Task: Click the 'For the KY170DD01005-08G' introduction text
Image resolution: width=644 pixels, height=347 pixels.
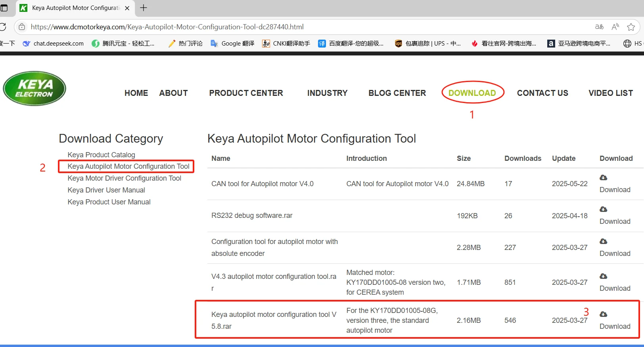Action: 392,320
